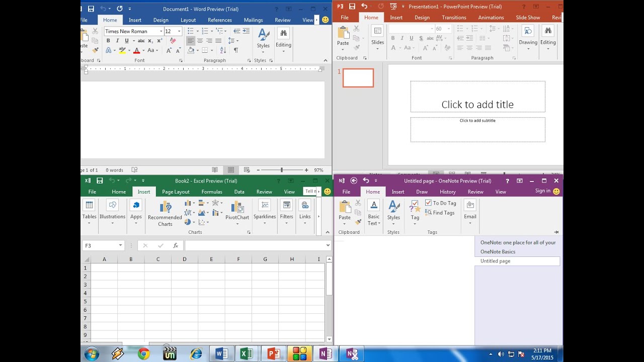
Task: Click the Bullets list icon in Word
Action: pos(191,31)
